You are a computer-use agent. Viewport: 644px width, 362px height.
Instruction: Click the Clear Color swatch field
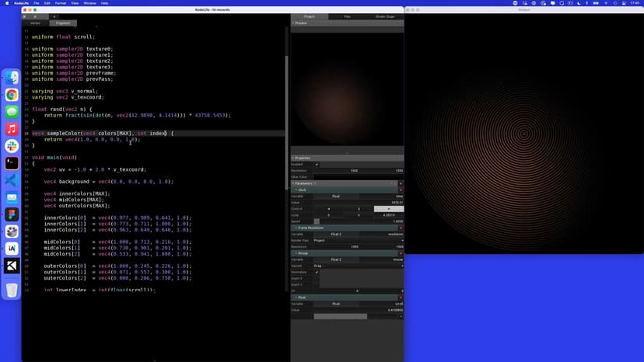(358, 176)
